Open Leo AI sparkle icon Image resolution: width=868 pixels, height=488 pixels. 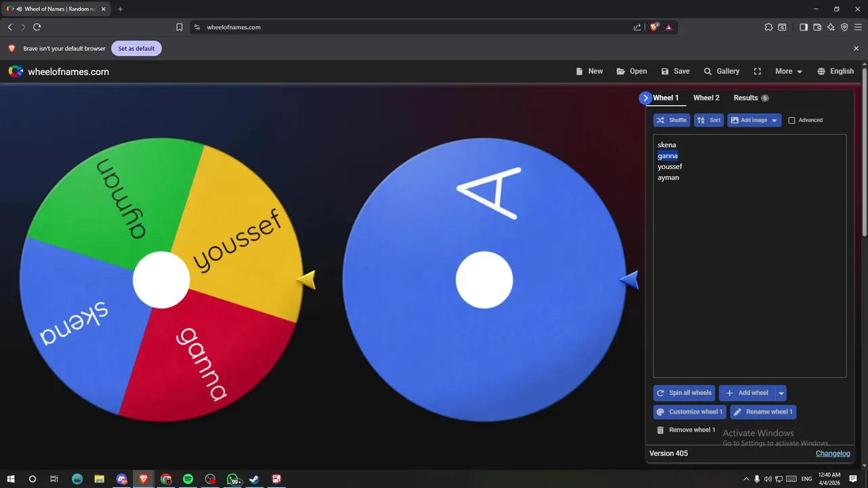click(831, 27)
